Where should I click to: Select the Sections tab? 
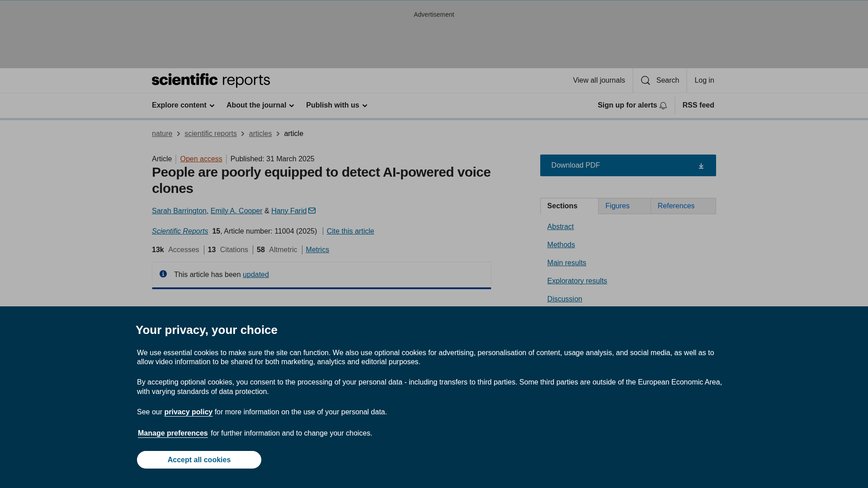click(x=569, y=206)
